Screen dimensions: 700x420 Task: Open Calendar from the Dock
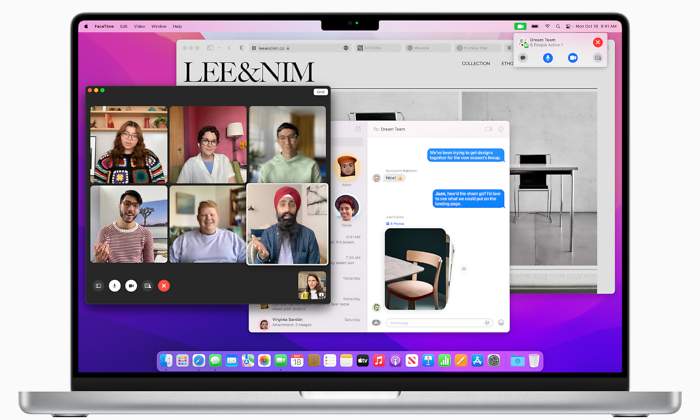(297, 361)
